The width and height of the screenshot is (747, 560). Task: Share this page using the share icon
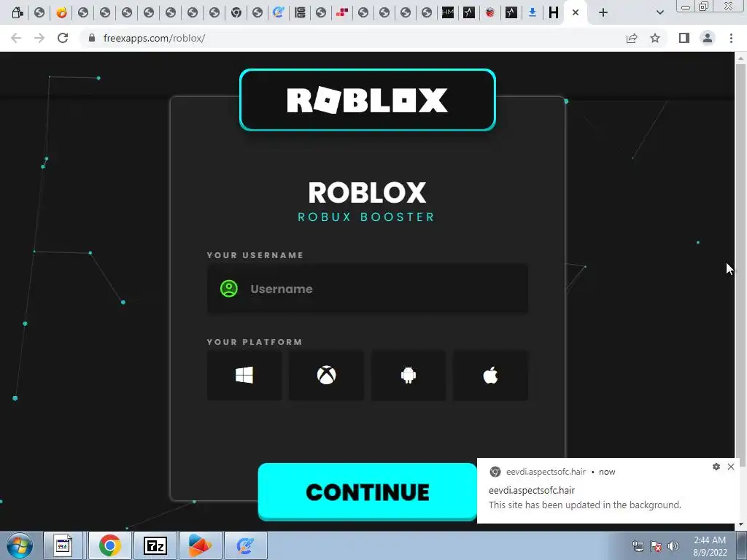[x=632, y=38]
